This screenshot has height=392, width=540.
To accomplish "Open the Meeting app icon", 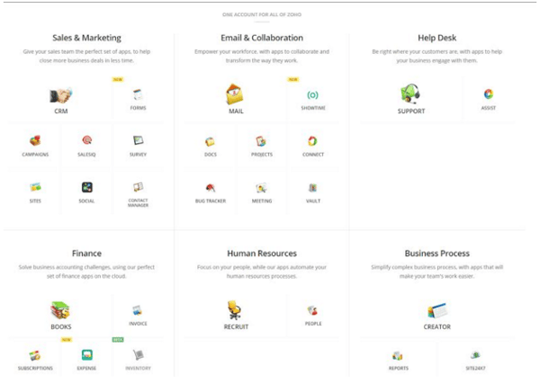I will point(261,188).
